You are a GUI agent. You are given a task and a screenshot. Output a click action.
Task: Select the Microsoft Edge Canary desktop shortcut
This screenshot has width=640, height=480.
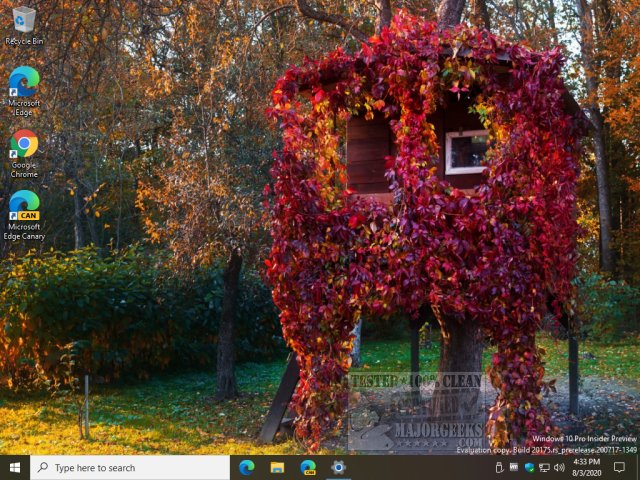click(24, 215)
